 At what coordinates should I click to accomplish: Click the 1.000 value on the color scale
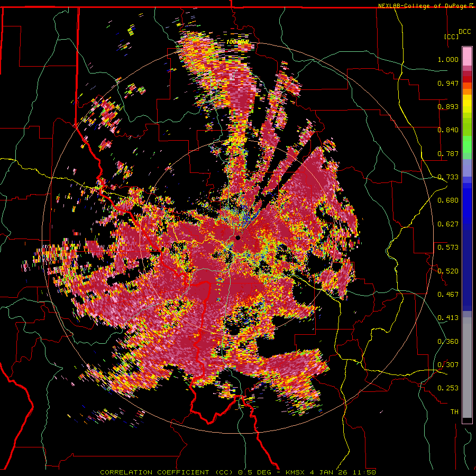[448, 59]
